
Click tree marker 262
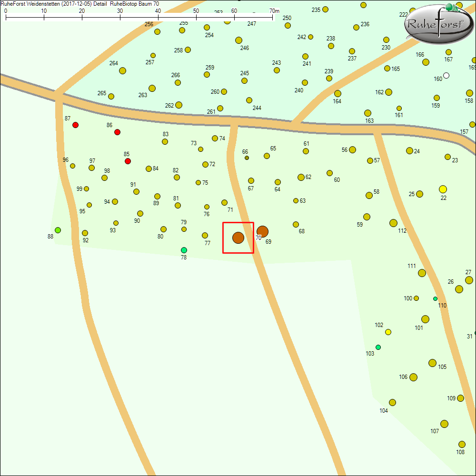179,105
